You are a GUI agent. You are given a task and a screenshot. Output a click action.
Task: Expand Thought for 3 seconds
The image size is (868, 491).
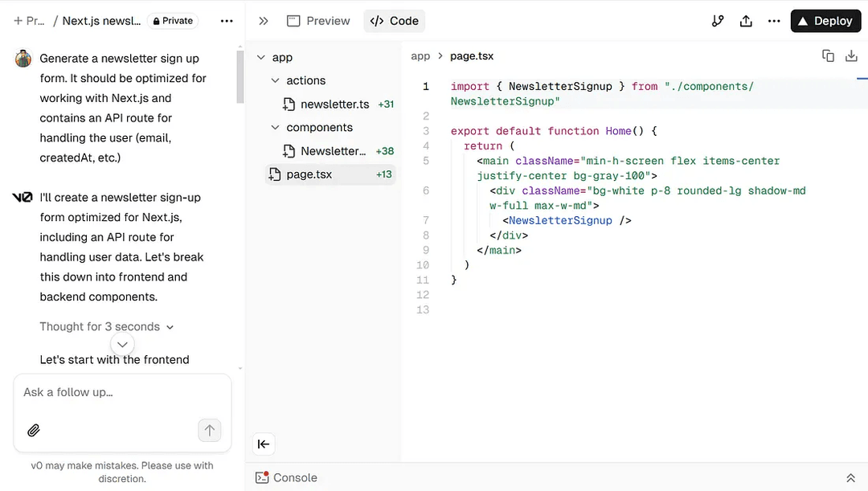coord(107,326)
